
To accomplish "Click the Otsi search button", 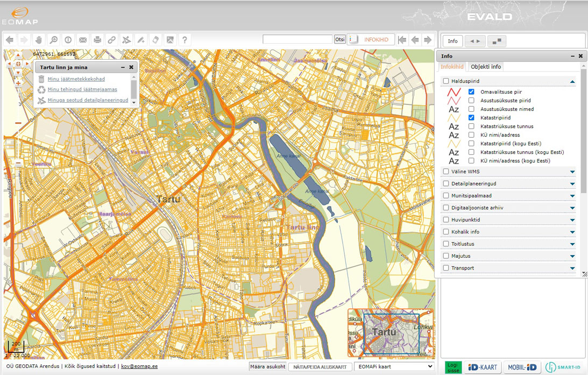I will pyautogui.click(x=339, y=40).
